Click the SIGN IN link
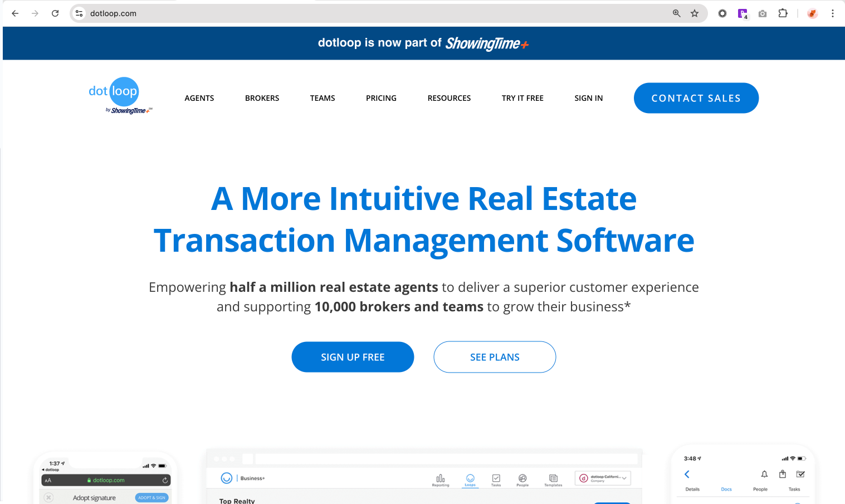845x504 pixels. (x=588, y=98)
